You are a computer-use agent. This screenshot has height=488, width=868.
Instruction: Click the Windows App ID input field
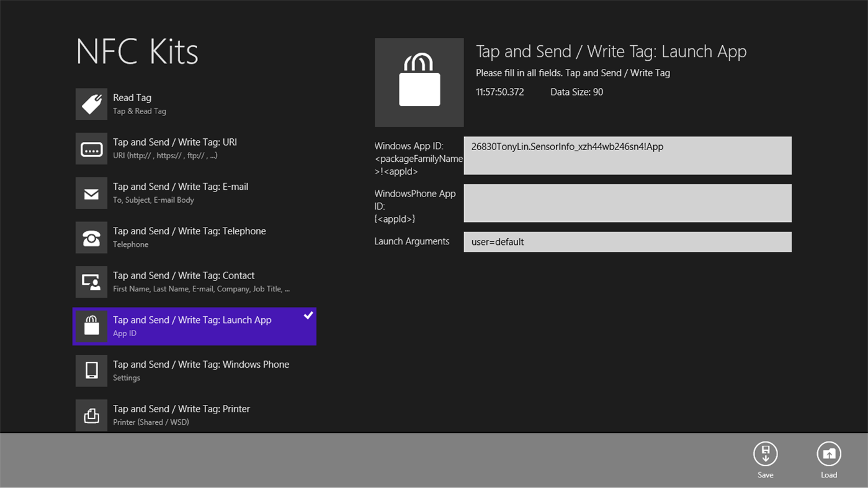(x=627, y=155)
